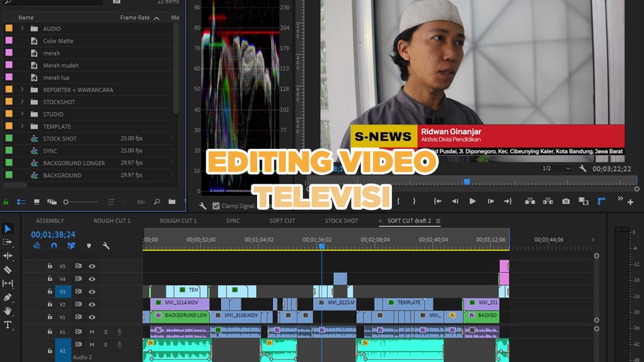Open playback resolution dropdown 1/2

(556, 168)
